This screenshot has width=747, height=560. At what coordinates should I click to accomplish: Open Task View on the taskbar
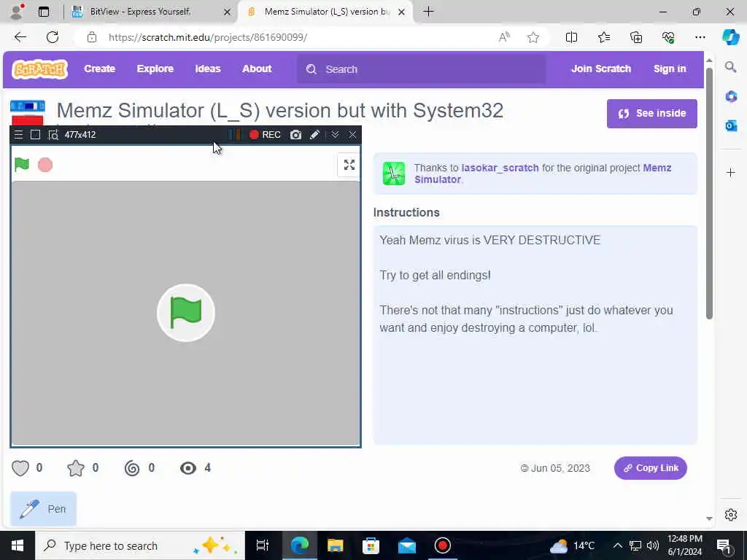coord(263,545)
